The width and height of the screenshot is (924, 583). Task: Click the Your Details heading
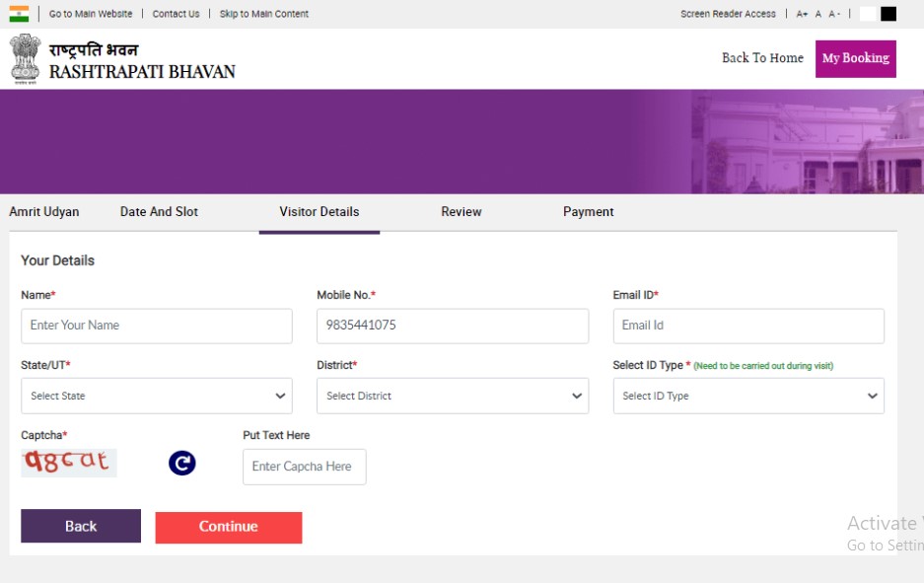pos(58,260)
